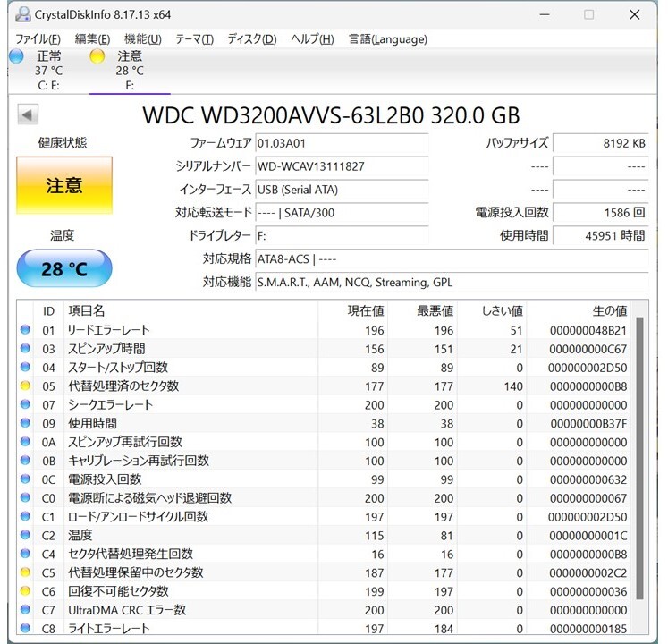This screenshot has width=668, height=644.
Task: Click the blue 正常 status orb for C: E:
Action: tap(16, 56)
